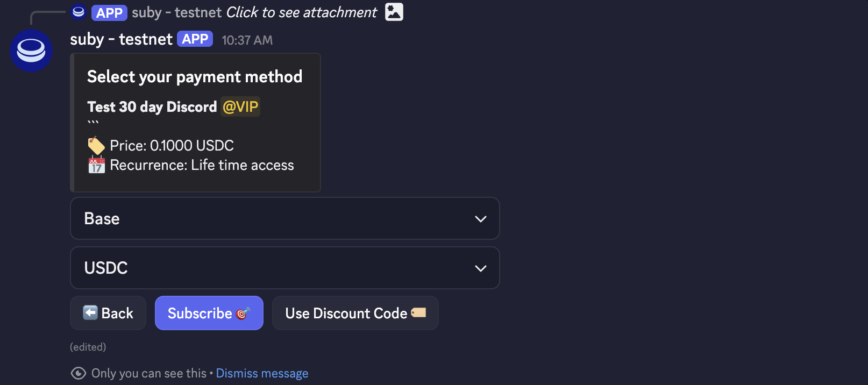Click the calendar emoji beside Recurrence

[96, 165]
